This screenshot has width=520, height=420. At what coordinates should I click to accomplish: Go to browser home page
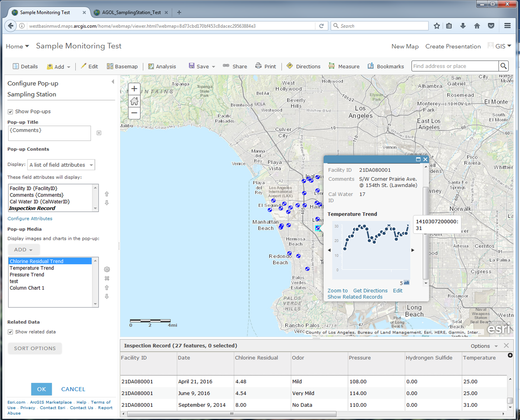click(x=477, y=26)
